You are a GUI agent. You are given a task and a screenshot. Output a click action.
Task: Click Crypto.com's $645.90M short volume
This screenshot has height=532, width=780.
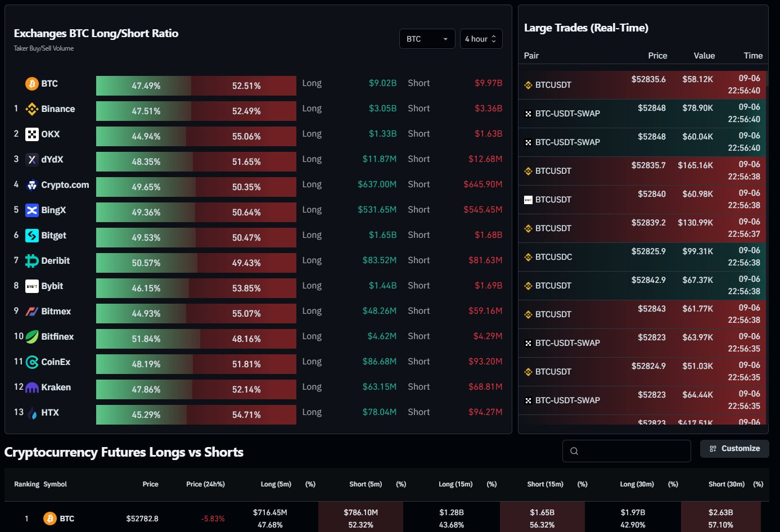(483, 184)
